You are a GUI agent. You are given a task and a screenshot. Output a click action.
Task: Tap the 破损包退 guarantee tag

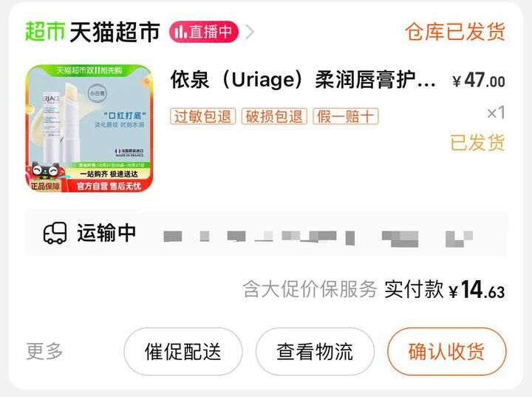tap(274, 117)
